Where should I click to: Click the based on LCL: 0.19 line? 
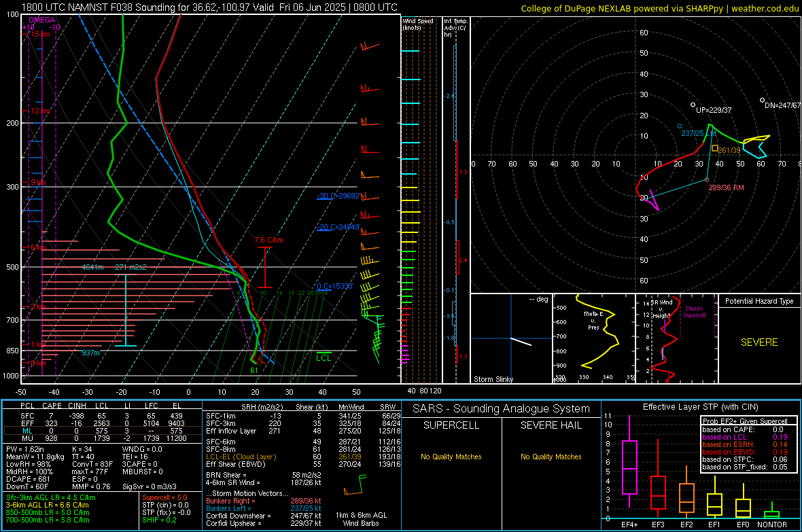[745, 437]
